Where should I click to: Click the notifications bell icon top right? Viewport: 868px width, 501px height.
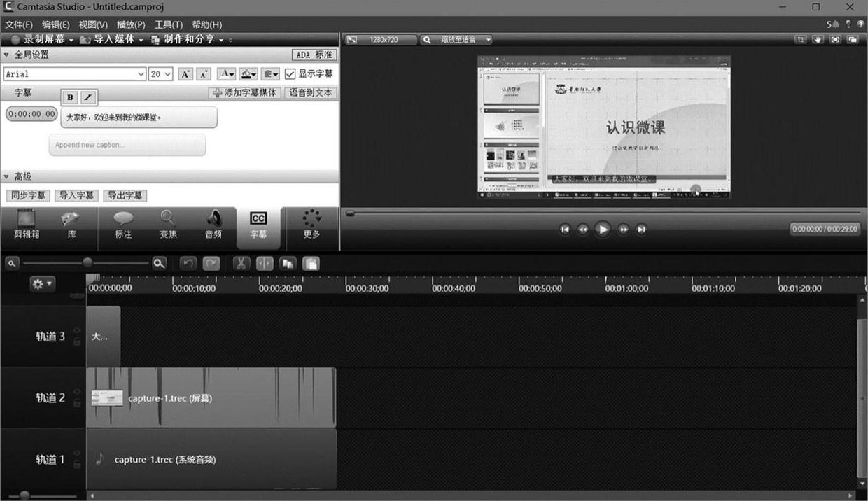pos(836,24)
